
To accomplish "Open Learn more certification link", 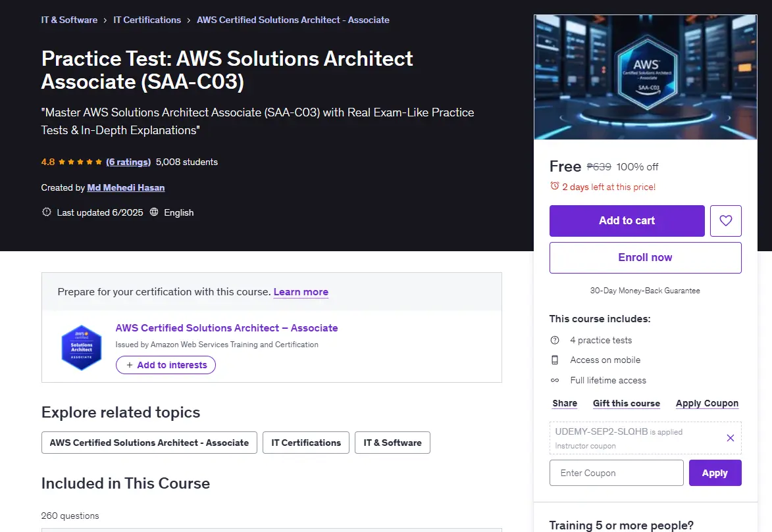I will click(301, 292).
